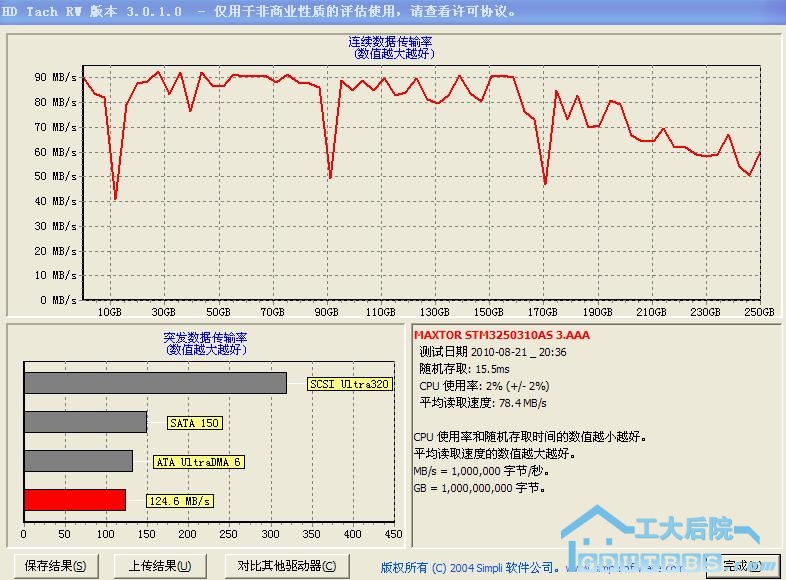The image size is (786, 580).
Task: Select the gray ATA UltraDMA 6 bar
Action: click(x=79, y=461)
